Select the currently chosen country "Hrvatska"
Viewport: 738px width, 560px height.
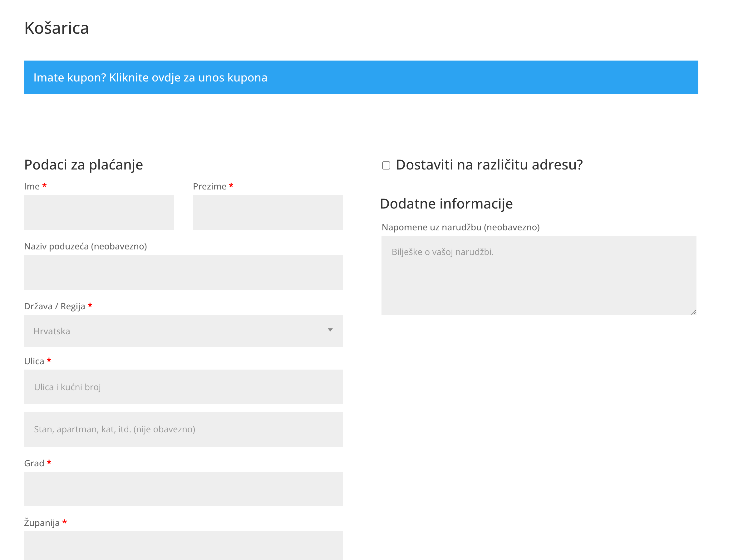[52, 331]
